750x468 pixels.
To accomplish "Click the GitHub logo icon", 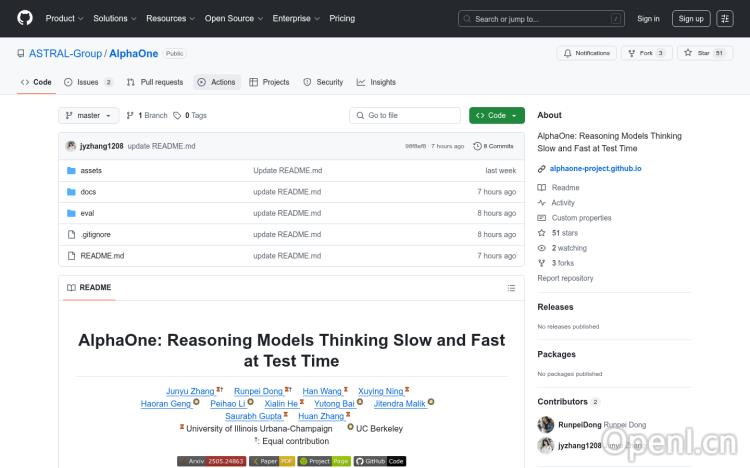I will pyautogui.click(x=25, y=18).
